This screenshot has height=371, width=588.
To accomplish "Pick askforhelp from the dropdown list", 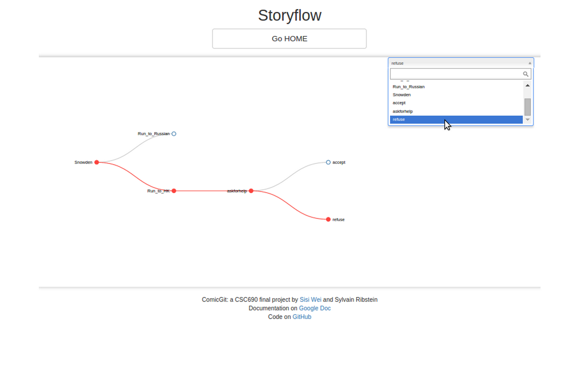I will [x=402, y=111].
